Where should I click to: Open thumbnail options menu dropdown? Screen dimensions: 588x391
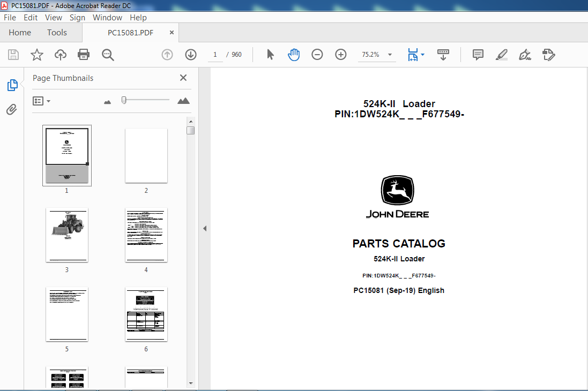42,101
